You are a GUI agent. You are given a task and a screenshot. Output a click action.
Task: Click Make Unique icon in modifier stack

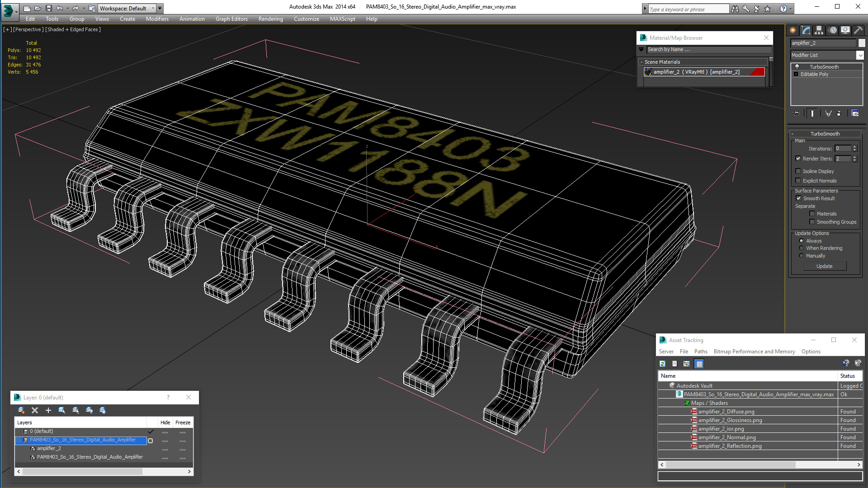pos(828,113)
